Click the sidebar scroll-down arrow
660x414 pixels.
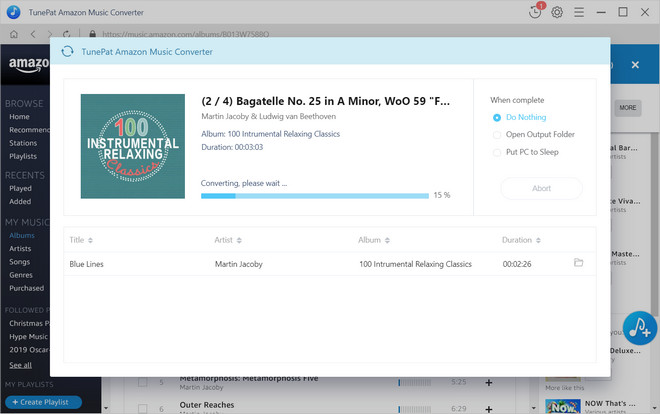tap(106, 408)
